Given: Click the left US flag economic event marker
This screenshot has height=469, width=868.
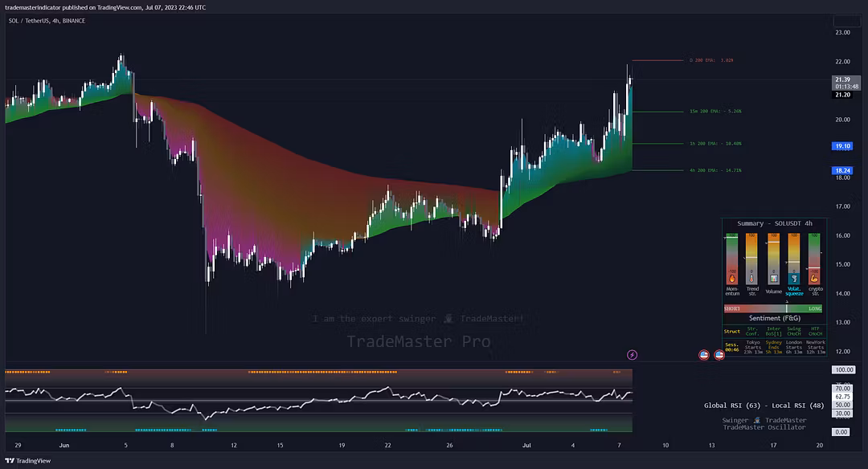Looking at the screenshot, I should (704, 354).
